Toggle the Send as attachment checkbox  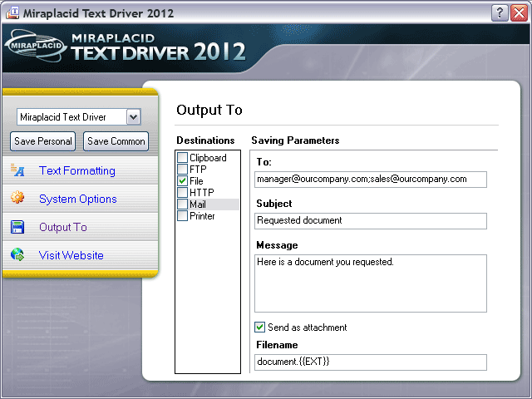[259, 327]
